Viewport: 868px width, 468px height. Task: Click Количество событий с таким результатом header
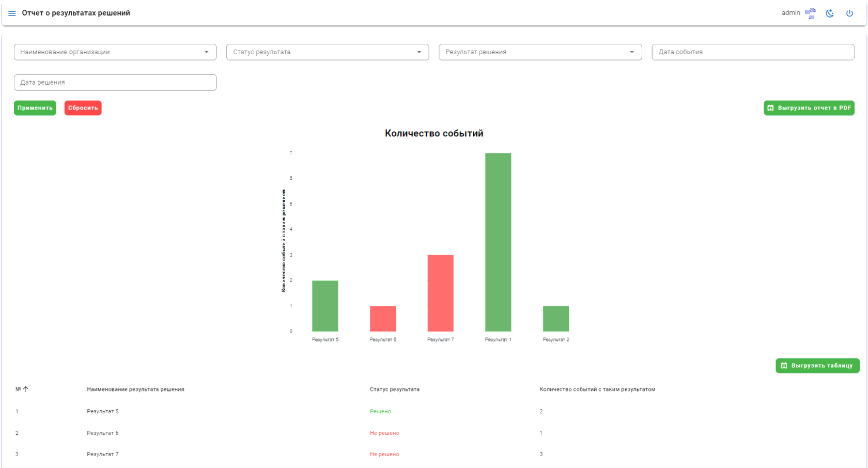click(x=597, y=389)
